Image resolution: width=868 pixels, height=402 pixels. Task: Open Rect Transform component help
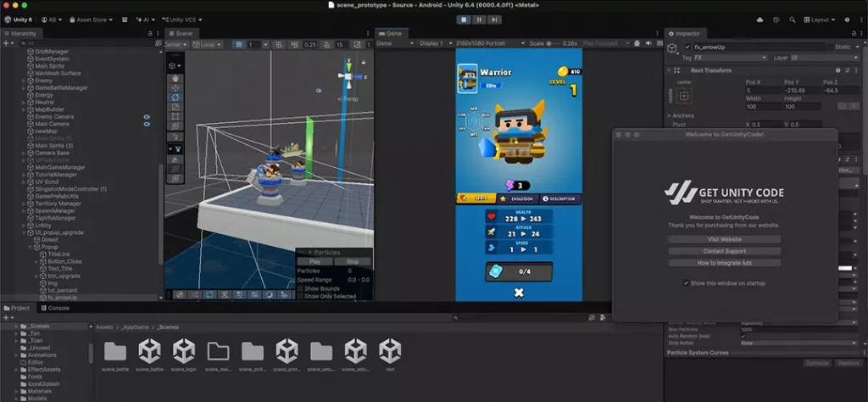pos(838,70)
